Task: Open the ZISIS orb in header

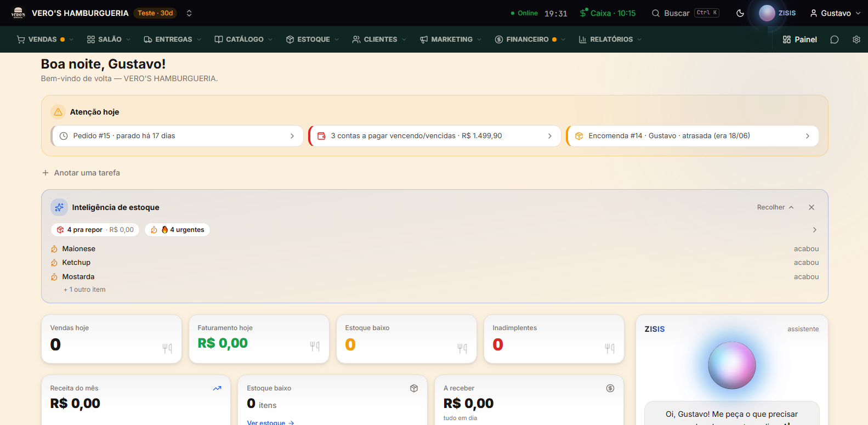Action: click(767, 13)
